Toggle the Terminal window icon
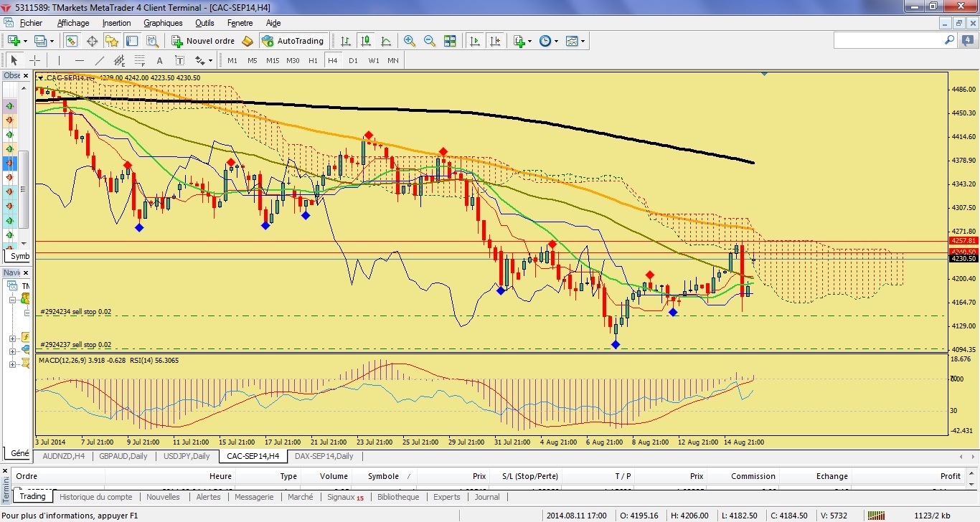This screenshot has width=980, height=522. (x=132, y=41)
